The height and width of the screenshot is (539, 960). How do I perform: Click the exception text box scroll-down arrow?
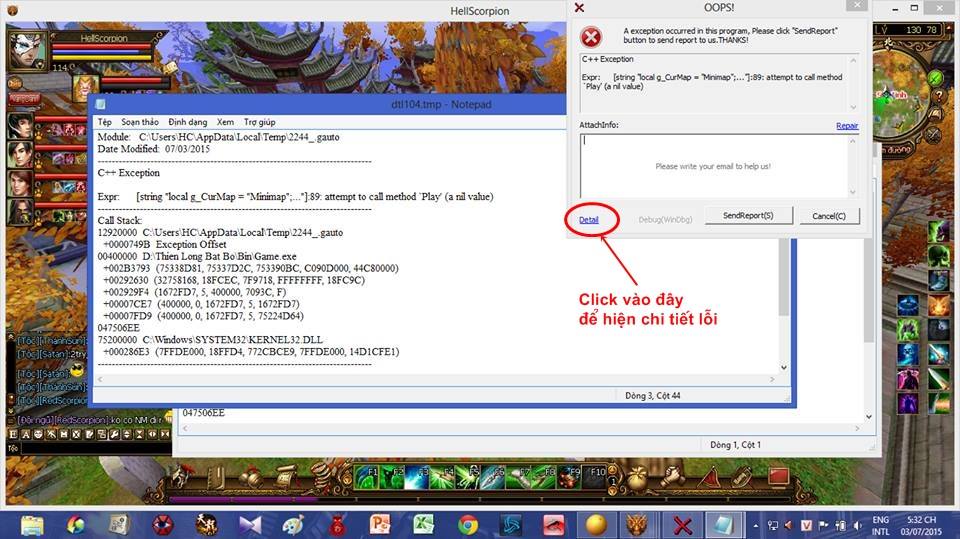pos(853,106)
